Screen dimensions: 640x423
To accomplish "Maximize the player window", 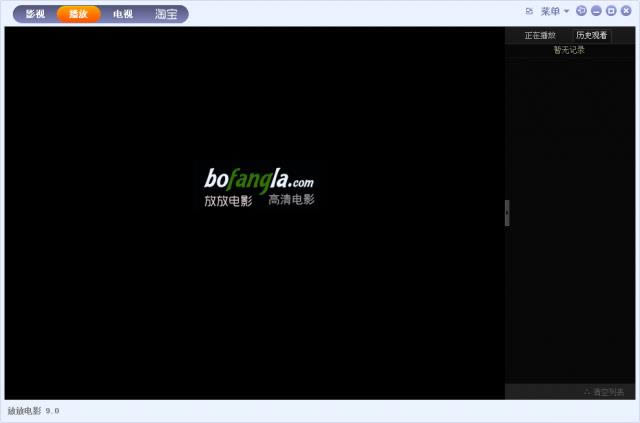I will [611, 11].
